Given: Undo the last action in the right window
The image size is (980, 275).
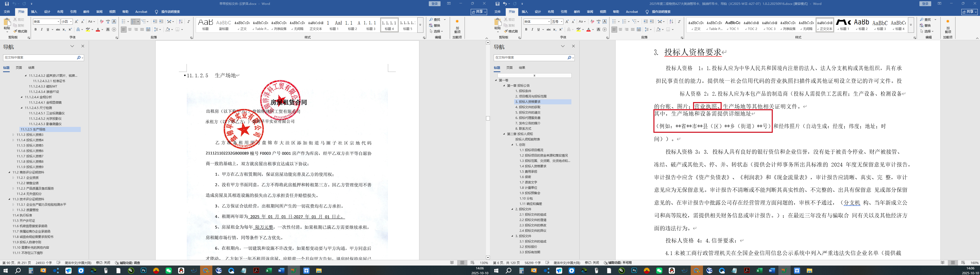Looking at the screenshot, I should coord(505,4).
